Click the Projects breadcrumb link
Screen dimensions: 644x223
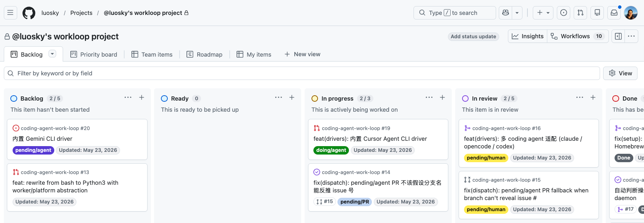coord(81,13)
